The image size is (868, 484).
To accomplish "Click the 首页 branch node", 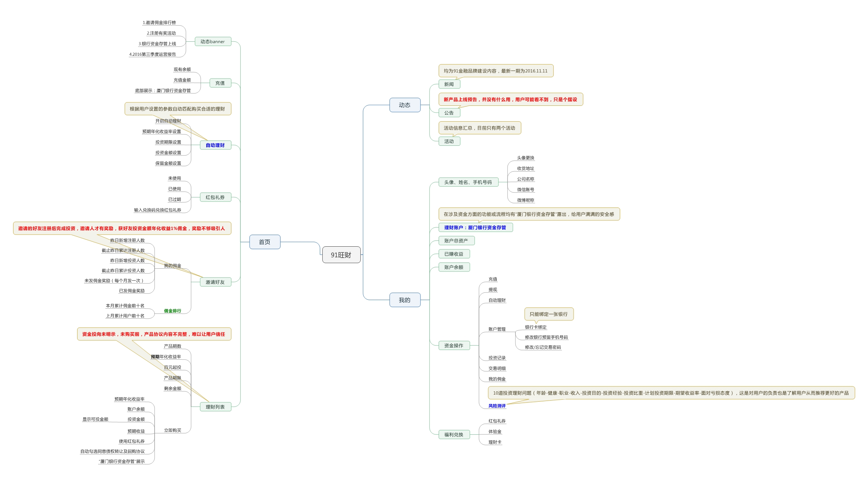I will pos(264,242).
